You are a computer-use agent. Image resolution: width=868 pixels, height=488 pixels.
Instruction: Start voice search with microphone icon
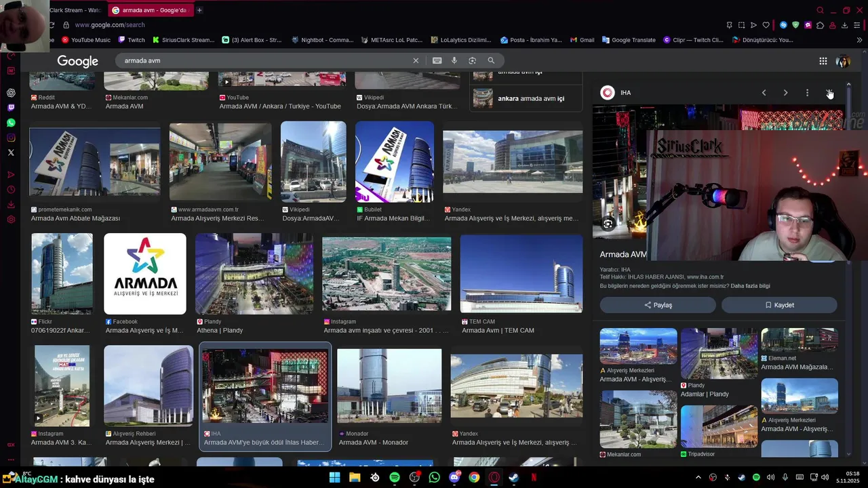pyautogui.click(x=454, y=60)
